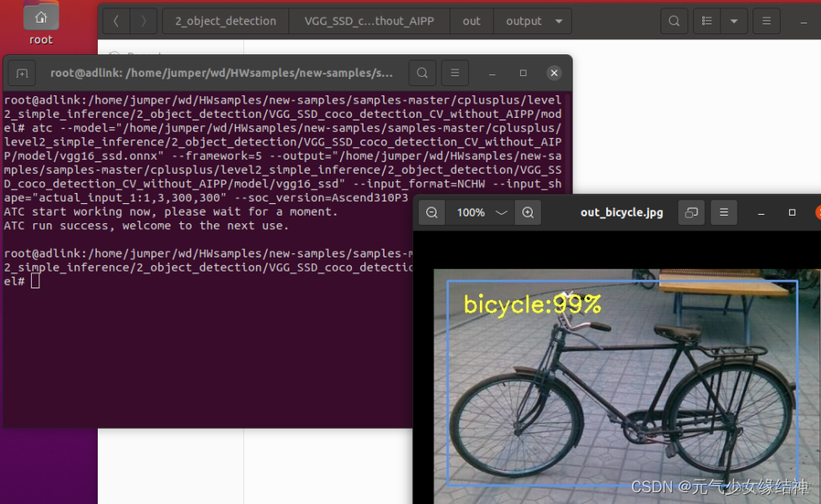Click 'ATC run success' line in terminal
This screenshot has width=821, height=504.
[146, 226]
